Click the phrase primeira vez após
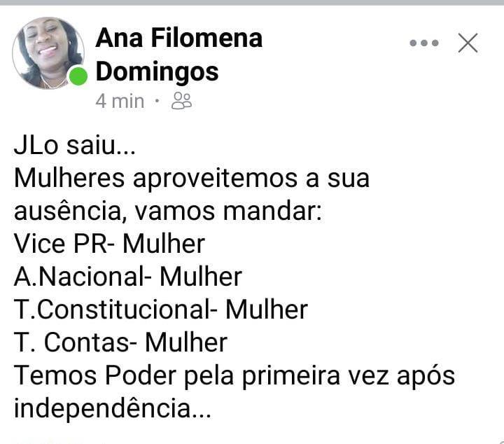 coord(349,377)
